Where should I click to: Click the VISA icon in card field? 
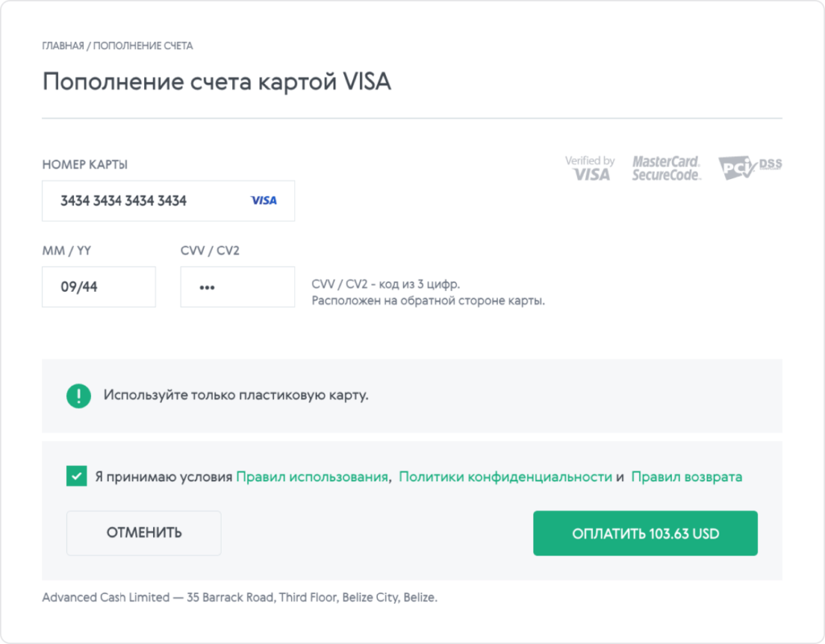[x=263, y=201]
